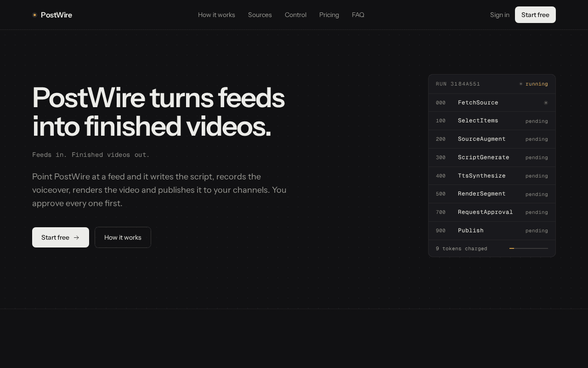Click the pending status for Publish
588x368 pixels.
point(537,230)
